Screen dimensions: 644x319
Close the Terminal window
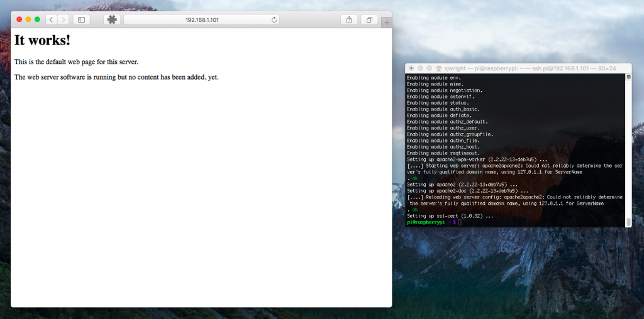(x=411, y=68)
